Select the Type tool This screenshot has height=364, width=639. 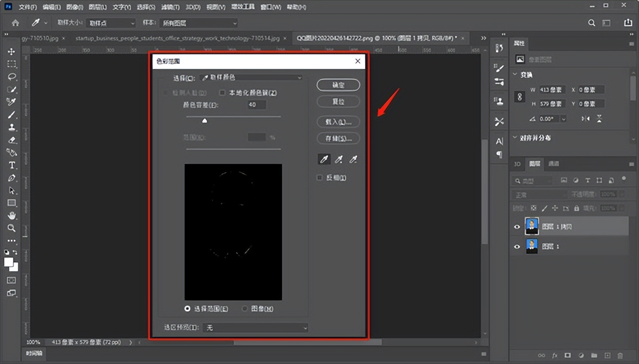[x=11, y=165]
